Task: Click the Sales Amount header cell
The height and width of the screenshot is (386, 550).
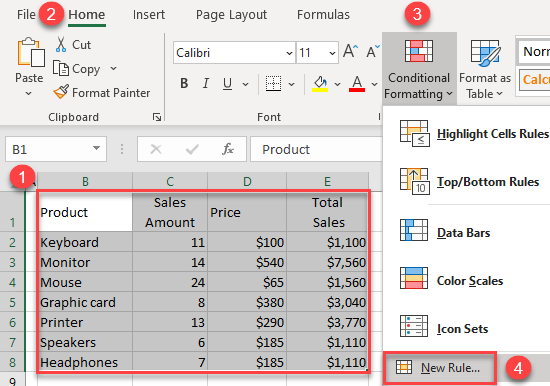Action: pos(170,212)
